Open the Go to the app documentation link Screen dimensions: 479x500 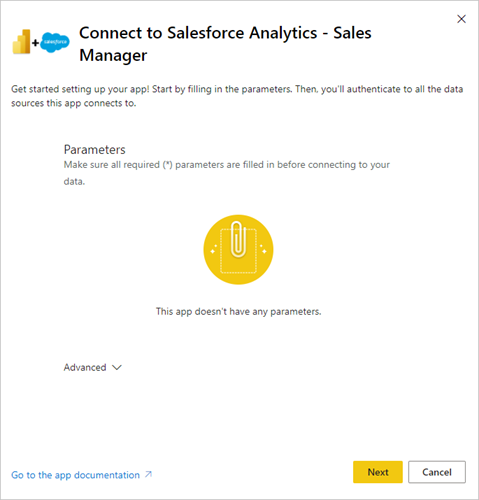(75, 475)
